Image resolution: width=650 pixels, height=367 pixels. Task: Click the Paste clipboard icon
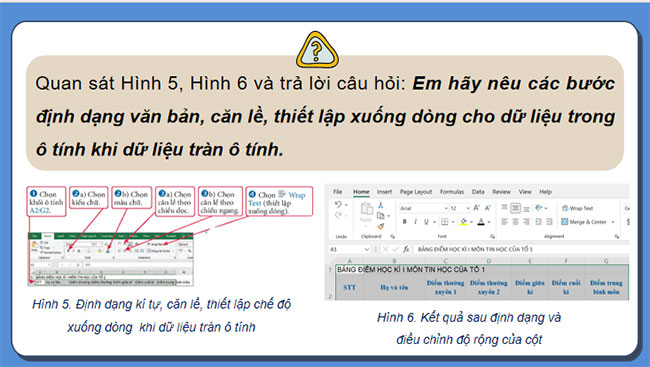(x=366, y=209)
